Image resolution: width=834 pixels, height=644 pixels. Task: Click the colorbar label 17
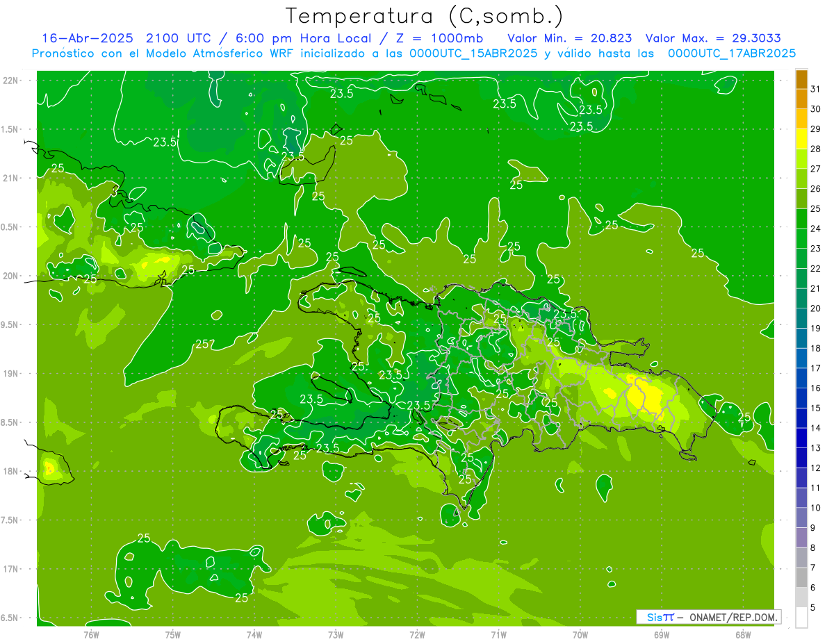coord(815,368)
